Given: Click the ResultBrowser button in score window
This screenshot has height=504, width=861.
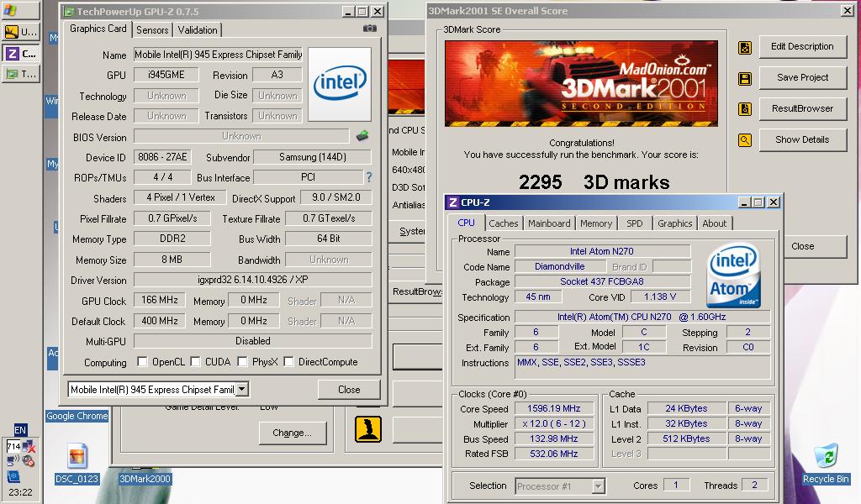Looking at the screenshot, I should tap(802, 108).
